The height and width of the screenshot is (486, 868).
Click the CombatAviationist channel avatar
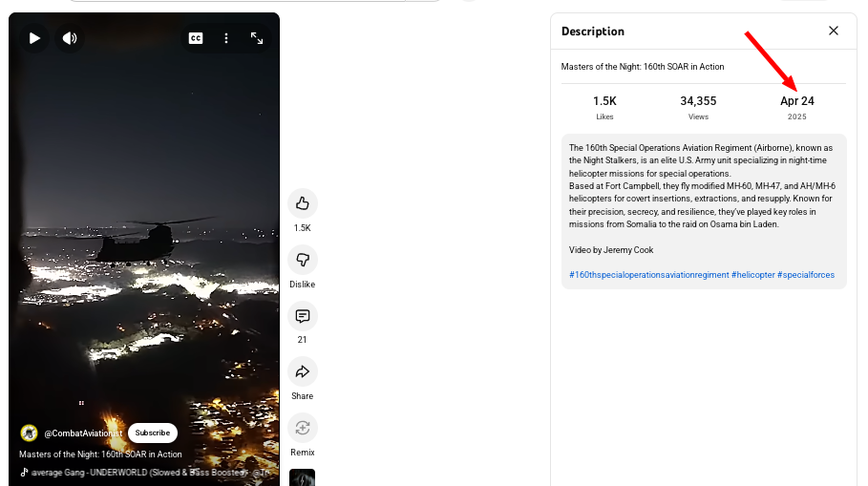(30, 433)
